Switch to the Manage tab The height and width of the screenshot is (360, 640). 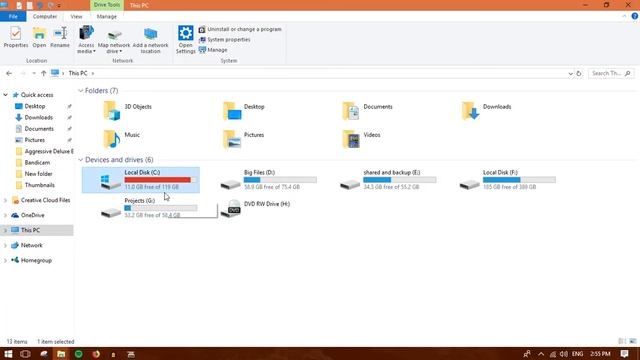pos(107,16)
